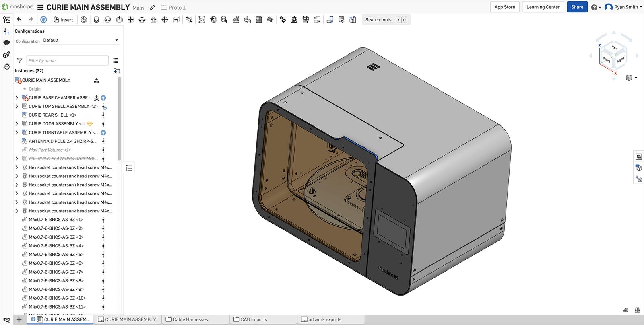Click the filter funnel icon
This screenshot has height=325, width=644.
click(x=19, y=60)
